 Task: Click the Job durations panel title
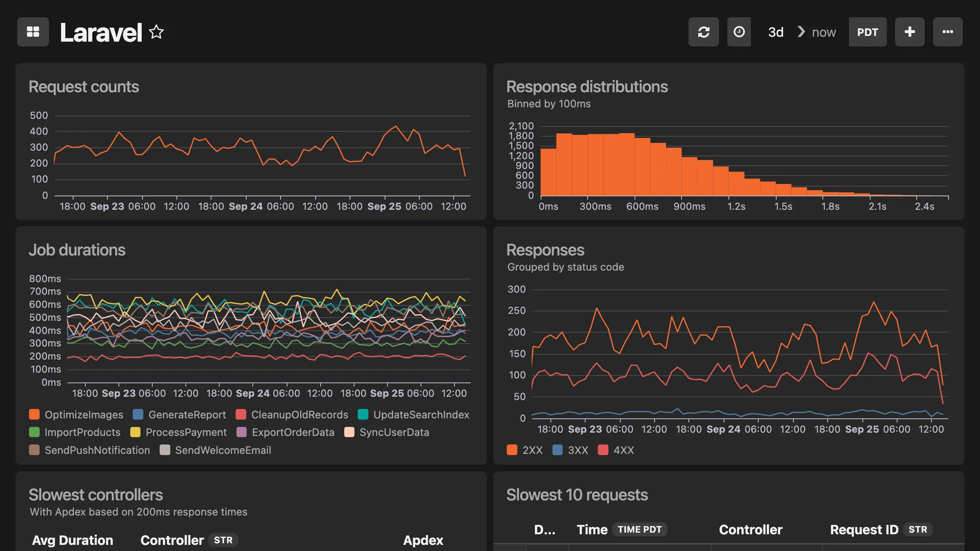pos(77,250)
